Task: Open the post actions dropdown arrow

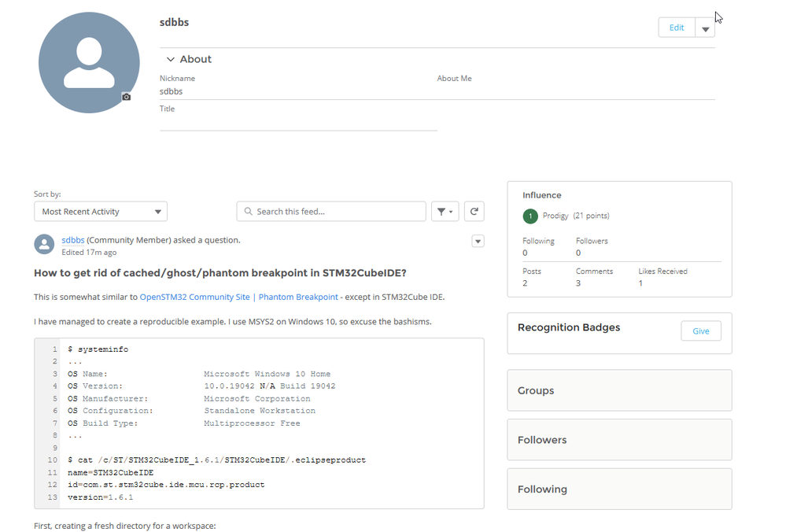Action: (x=478, y=241)
